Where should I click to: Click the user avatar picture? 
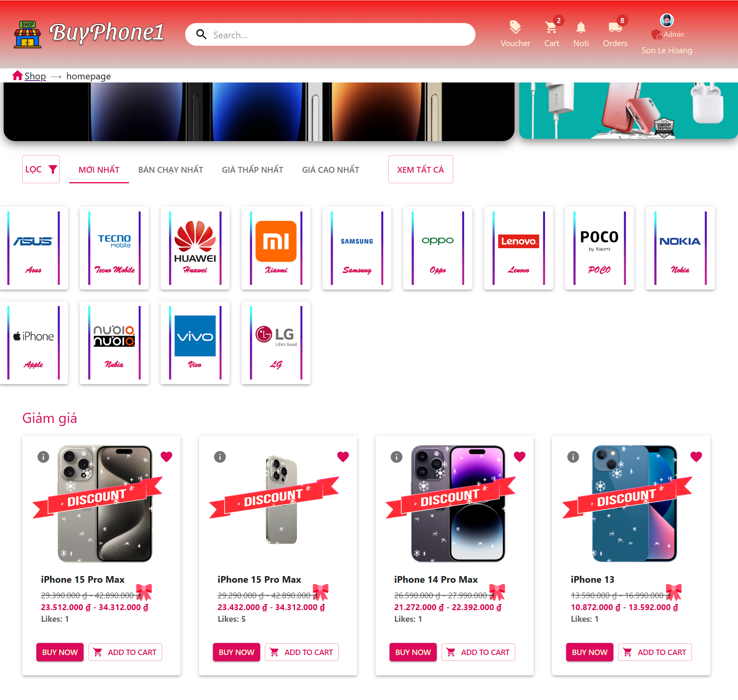click(667, 20)
